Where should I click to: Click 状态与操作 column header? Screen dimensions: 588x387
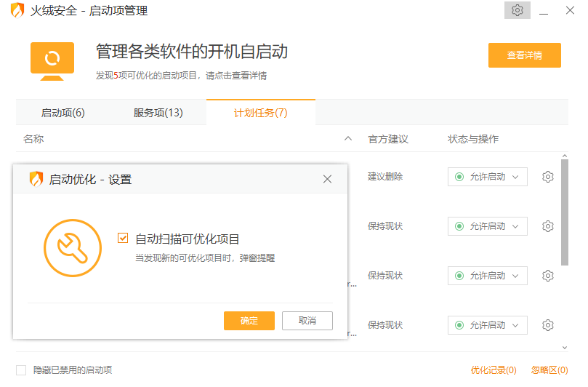click(473, 139)
